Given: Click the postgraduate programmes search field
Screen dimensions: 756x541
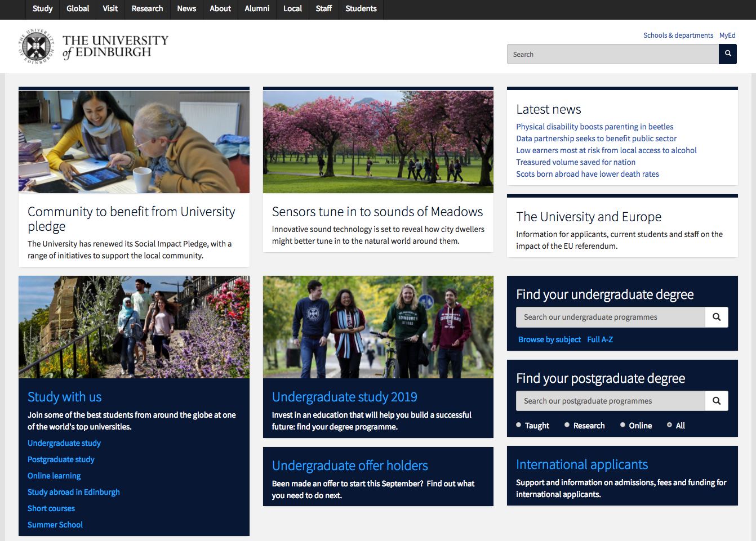Looking at the screenshot, I should [611, 401].
